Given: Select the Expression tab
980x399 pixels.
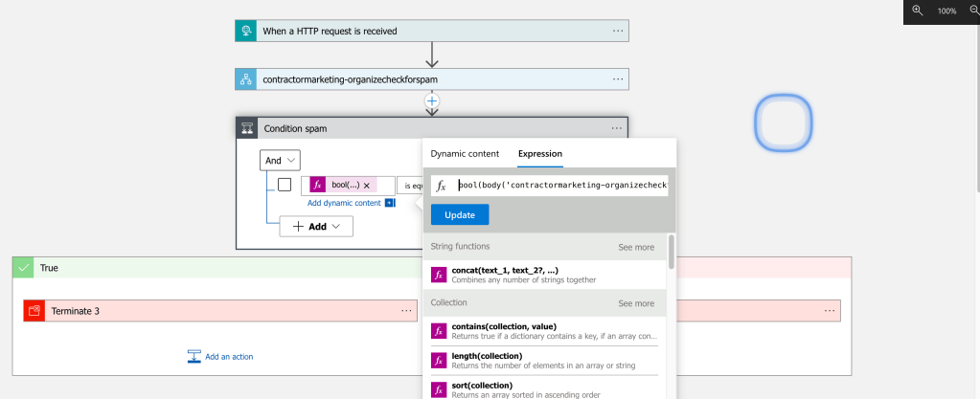Looking at the screenshot, I should [x=540, y=154].
